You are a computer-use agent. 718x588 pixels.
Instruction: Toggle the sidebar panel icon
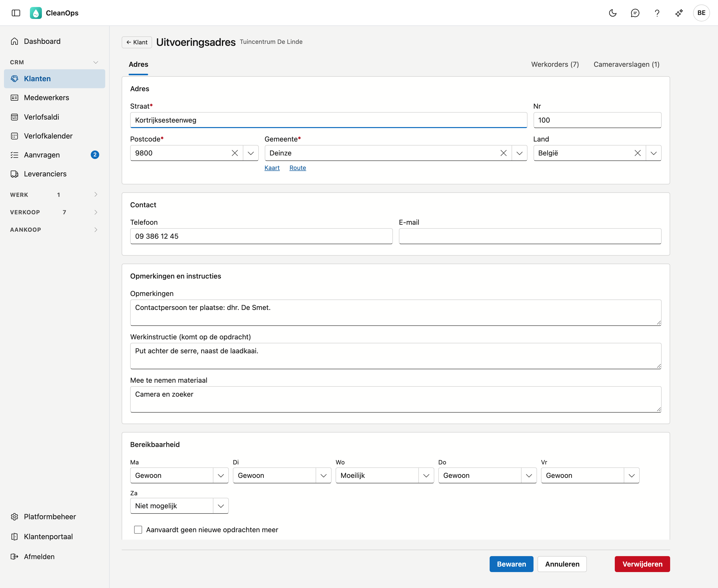[16, 13]
